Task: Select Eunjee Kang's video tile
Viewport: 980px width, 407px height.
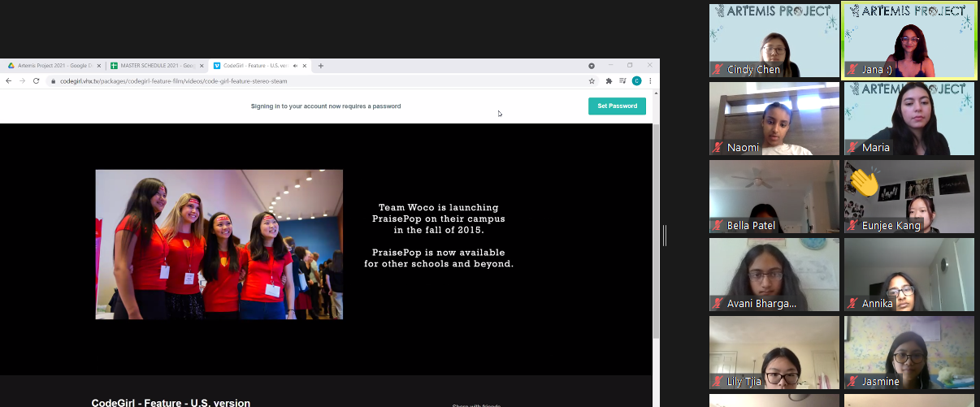Action: (x=908, y=196)
